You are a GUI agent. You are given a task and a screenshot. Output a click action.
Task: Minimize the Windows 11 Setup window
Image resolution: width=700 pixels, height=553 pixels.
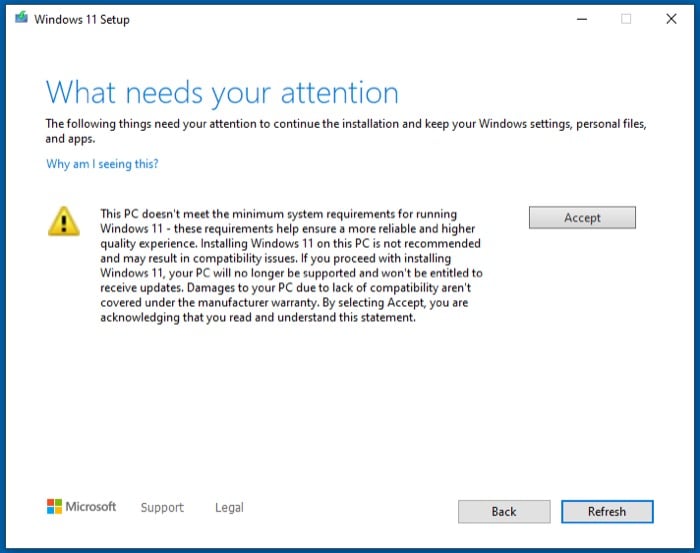click(x=582, y=19)
